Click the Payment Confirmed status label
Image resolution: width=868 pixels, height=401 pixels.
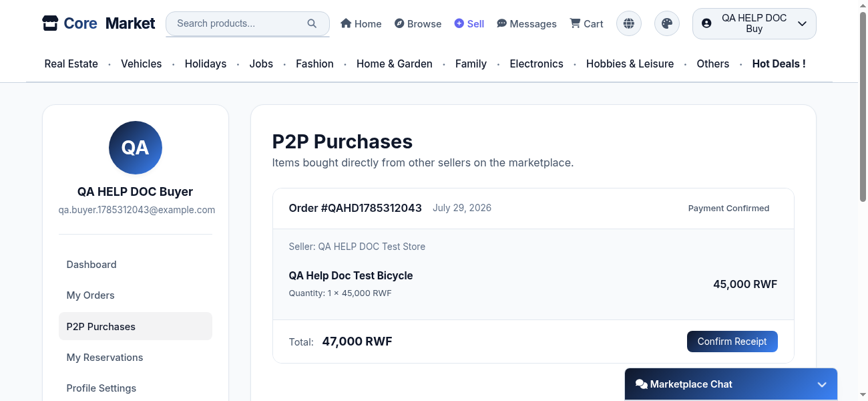pyautogui.click(x=729, y=209)
